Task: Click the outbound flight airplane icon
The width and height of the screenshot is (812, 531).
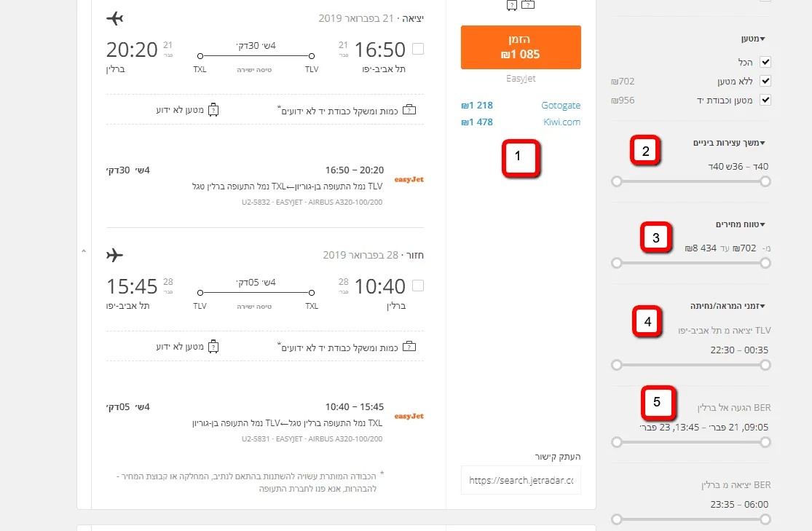Action: click(115, 18)
